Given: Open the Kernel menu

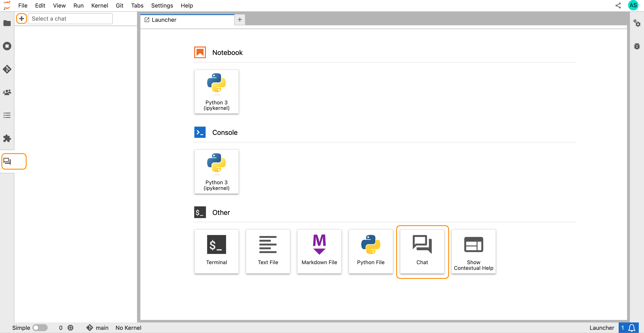Looking at the screenshot, I should pos(99,6).
